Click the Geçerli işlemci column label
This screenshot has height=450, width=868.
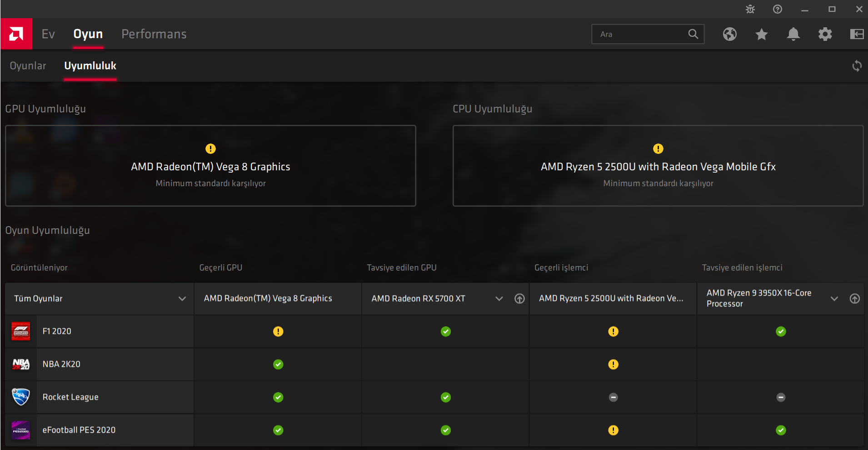[561, 268]
